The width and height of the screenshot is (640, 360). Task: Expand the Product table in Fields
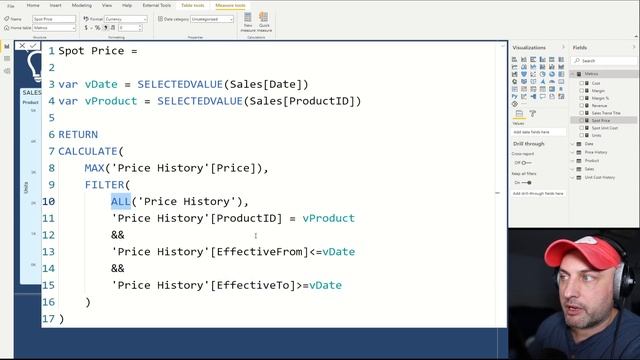(x=573, y=161)
